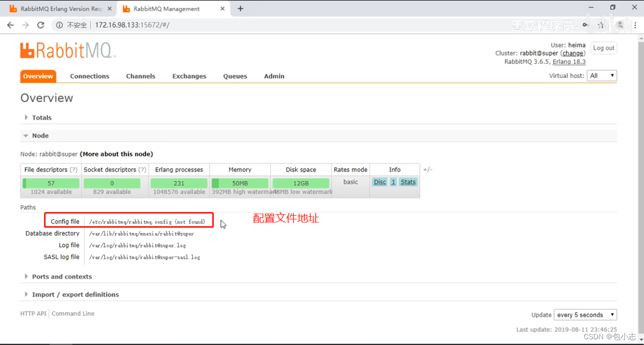Close the RabbitMQ Erlang Version tab
The image size is (644, 345).
pyautogui.click(x=110, y=9)
